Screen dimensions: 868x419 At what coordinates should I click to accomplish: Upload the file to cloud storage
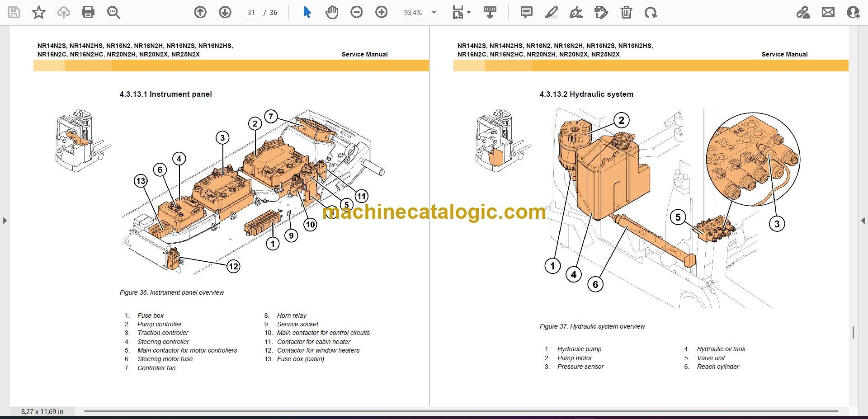point(63,12)
